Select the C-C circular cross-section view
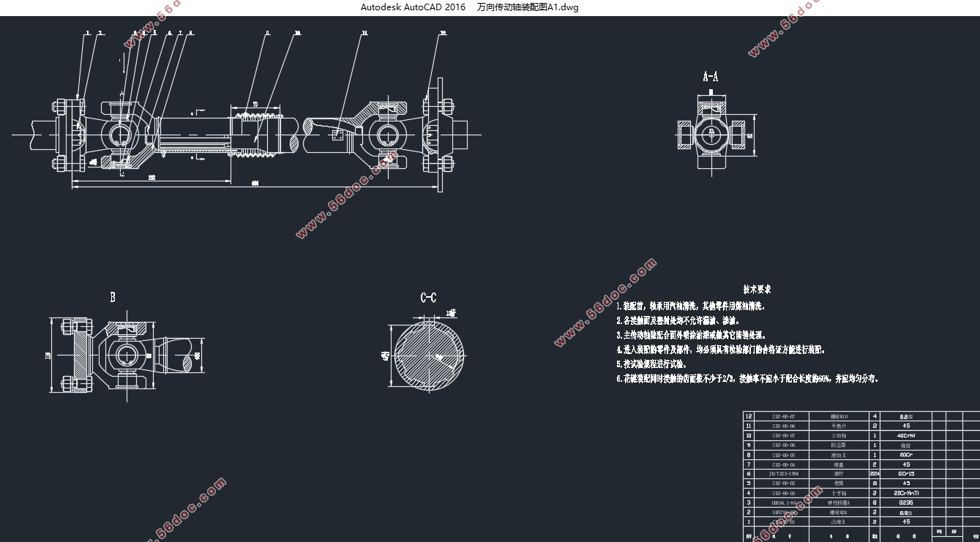The width and height of the screenshot is (980, 542). (x=428, y=355)
